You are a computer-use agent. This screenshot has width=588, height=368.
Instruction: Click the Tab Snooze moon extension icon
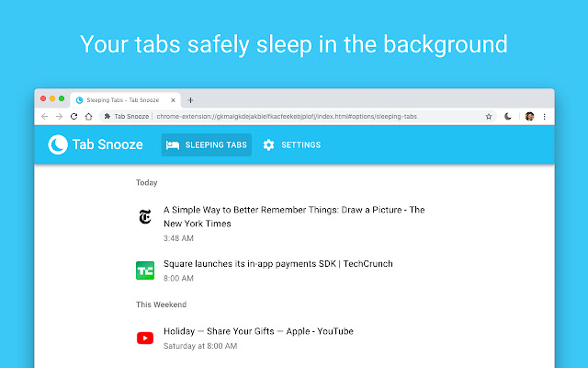[509, 117]
